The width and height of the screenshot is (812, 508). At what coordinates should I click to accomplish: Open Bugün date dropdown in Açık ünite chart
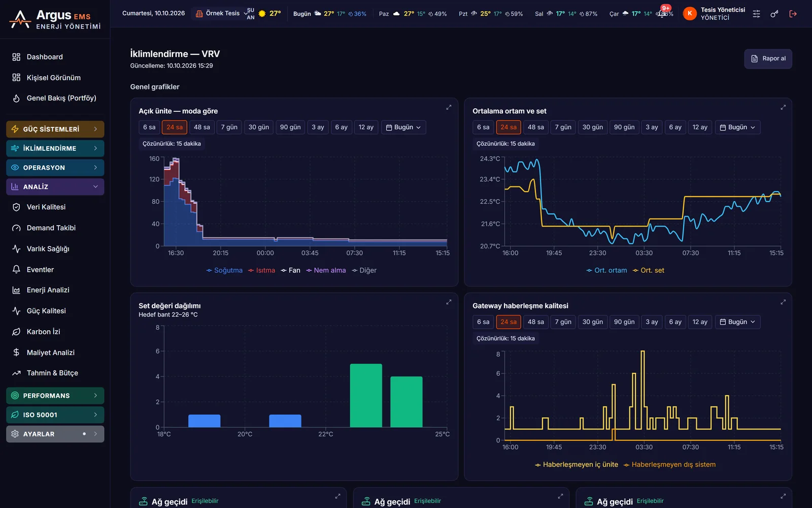[403, 127]
